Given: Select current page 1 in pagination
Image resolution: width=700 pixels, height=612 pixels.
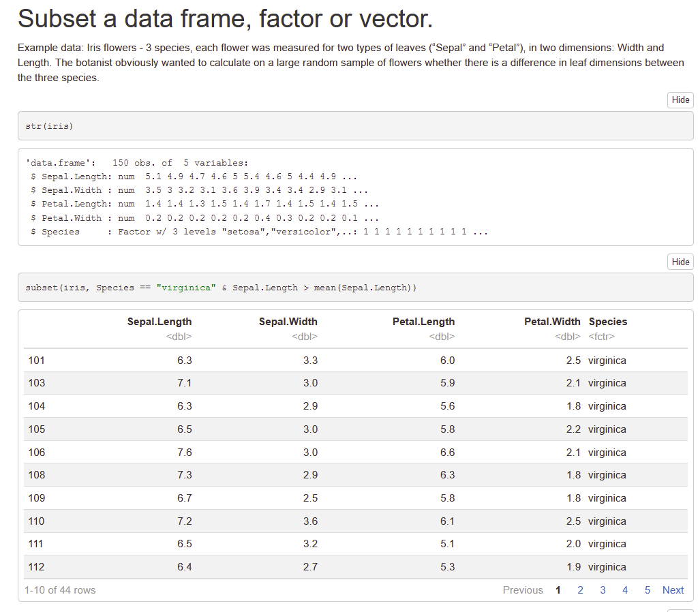Looking at the screenshot, I should pos(558,590).
